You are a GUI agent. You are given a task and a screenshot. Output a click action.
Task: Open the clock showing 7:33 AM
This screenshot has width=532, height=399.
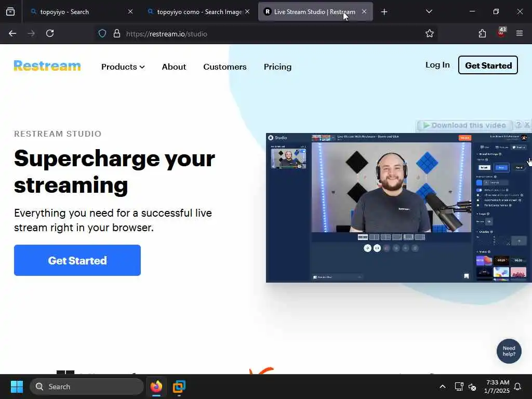tap(497, 387)
